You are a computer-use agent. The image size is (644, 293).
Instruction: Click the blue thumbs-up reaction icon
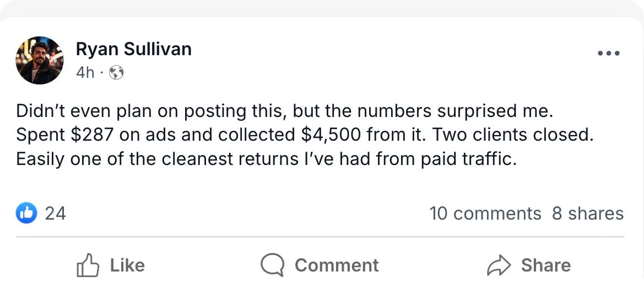pyautogui.click(x=26, y=213)
